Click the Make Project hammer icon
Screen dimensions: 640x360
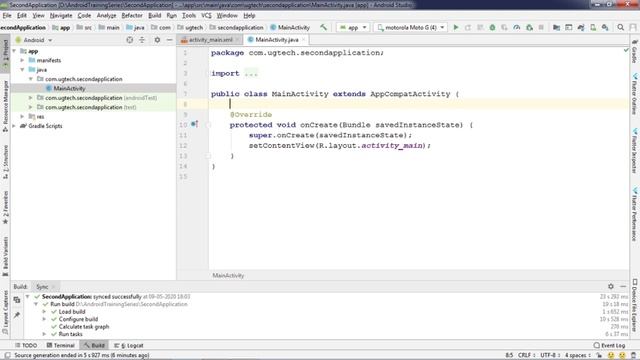point(323,27)
